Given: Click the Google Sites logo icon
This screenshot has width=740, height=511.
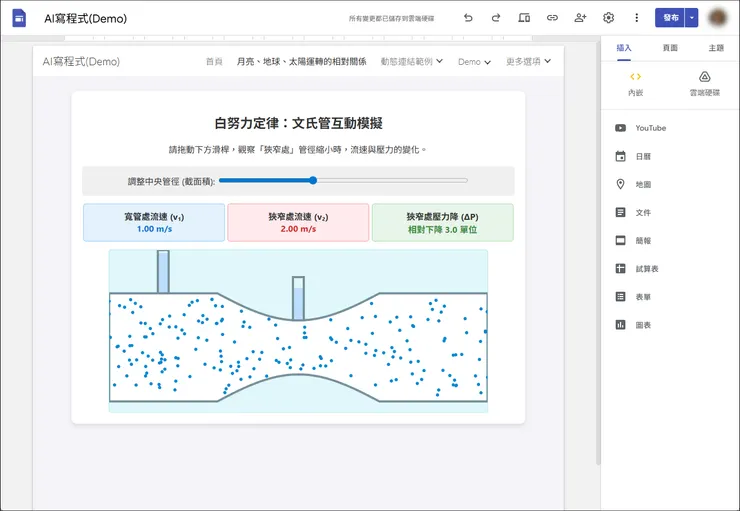Looking at the screenshot, I should tap(19, 18).
